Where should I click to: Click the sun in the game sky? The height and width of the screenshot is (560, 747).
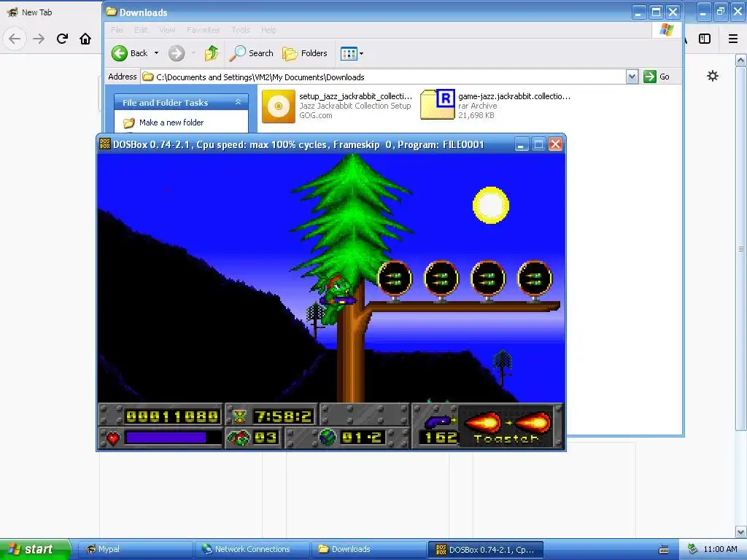pyautogui.click(x=491, y=205)
